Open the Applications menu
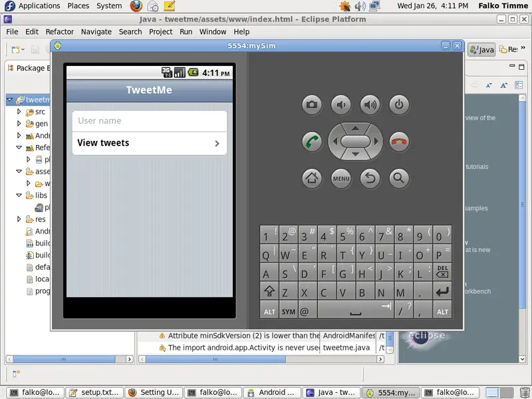This screenshot has height=399, width=532. pyautogui.click(x=39, y=6)
